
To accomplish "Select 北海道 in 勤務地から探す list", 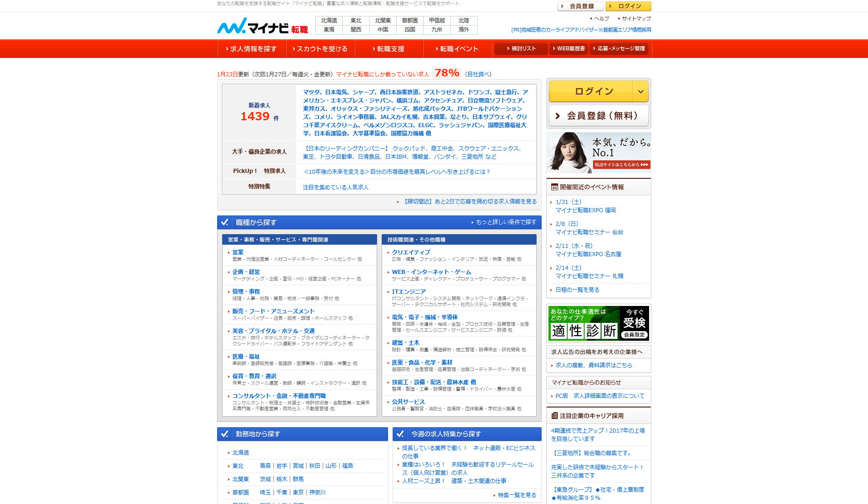I will (x=240, y=453).
